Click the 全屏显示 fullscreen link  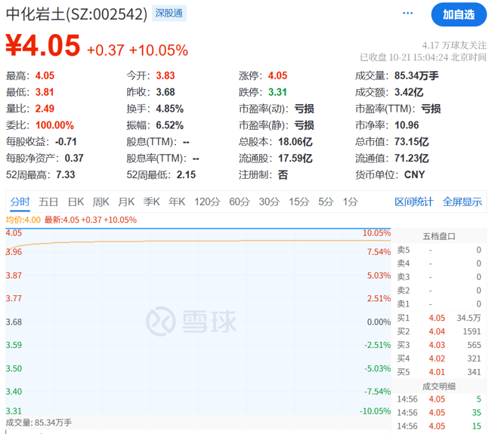(462, 202)
